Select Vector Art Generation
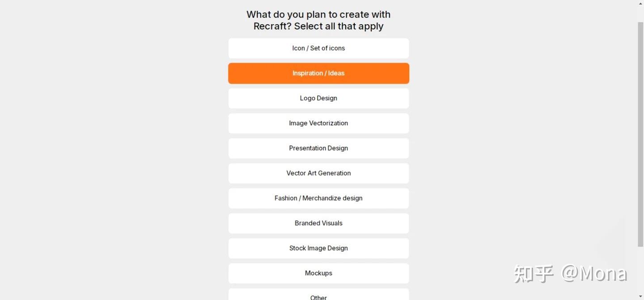Image resolution: width=644 pixels, height=300 pixels. [318, 173]
